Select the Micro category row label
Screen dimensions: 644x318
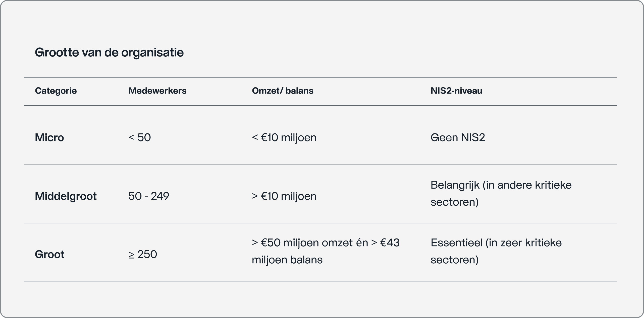point(49,137)
